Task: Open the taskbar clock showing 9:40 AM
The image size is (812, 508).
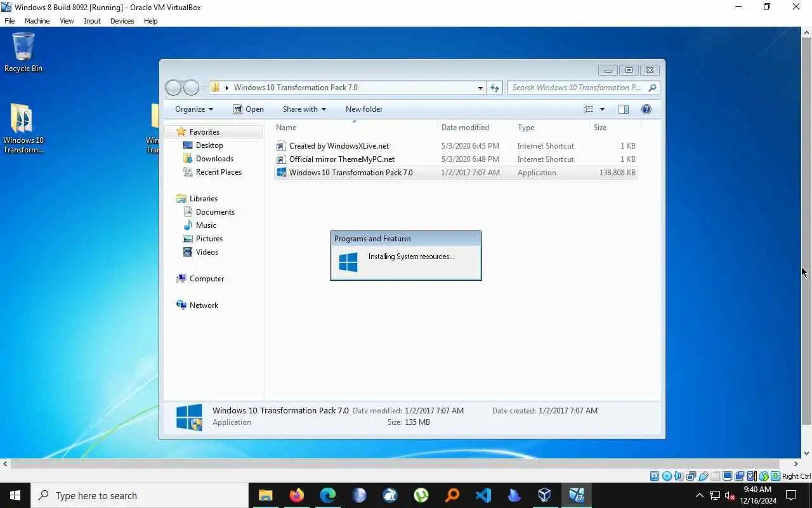Action: coord(757,495)
